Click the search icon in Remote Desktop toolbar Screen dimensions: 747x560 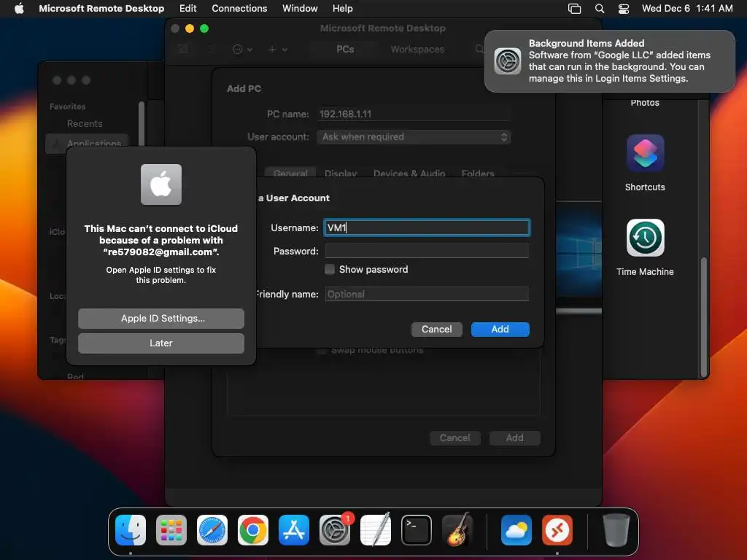479,49
